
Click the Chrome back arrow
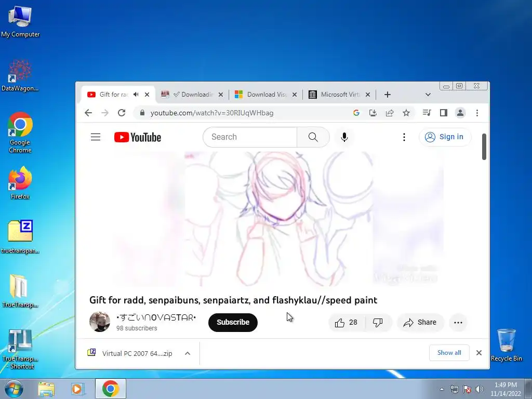pos(88,113)
